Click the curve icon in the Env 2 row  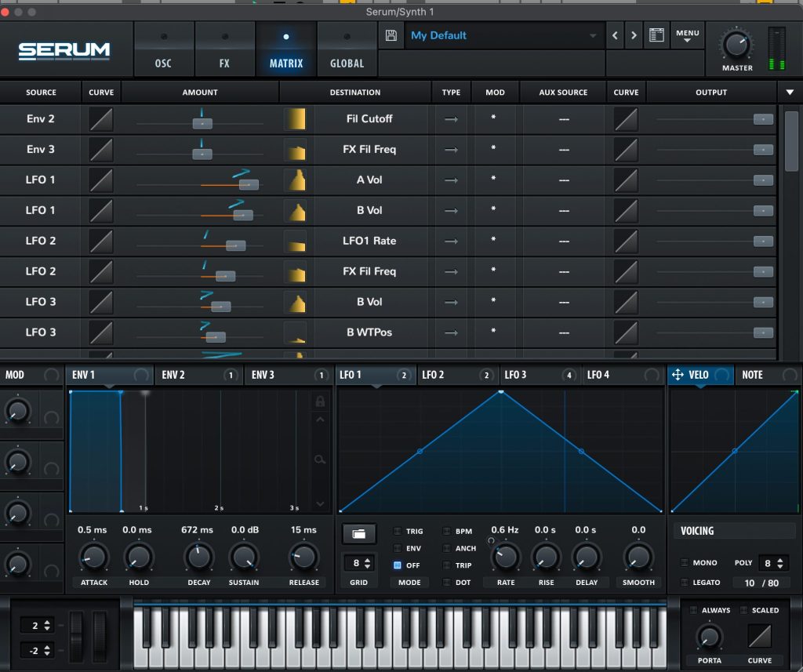(x=101, y=119)
